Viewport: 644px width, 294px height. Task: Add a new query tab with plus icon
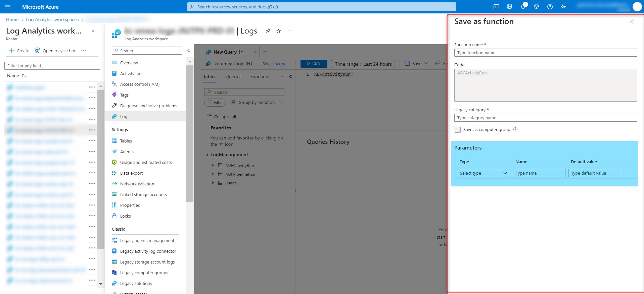pos(265,52)
